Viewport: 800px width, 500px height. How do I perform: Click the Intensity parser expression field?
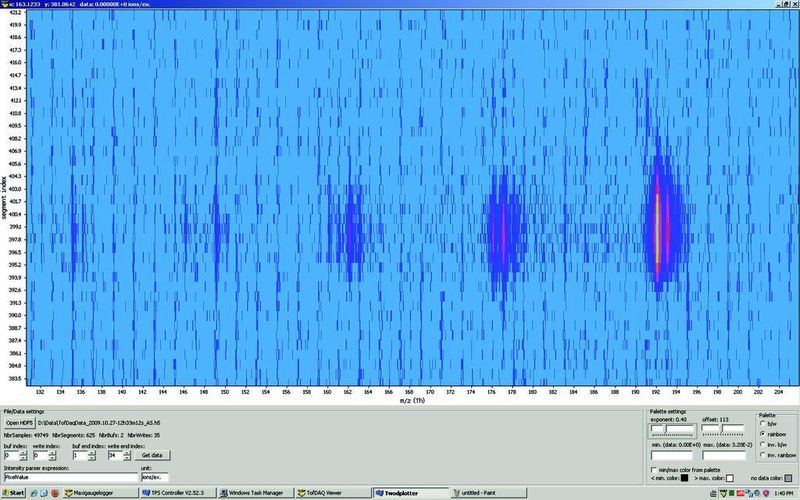point(71,477)
